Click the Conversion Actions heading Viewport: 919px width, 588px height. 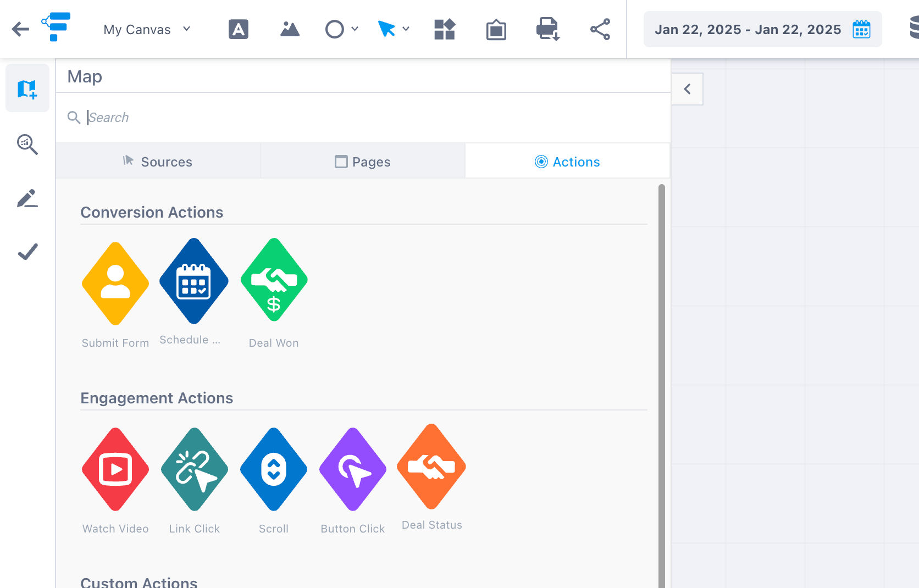(152, 213)
